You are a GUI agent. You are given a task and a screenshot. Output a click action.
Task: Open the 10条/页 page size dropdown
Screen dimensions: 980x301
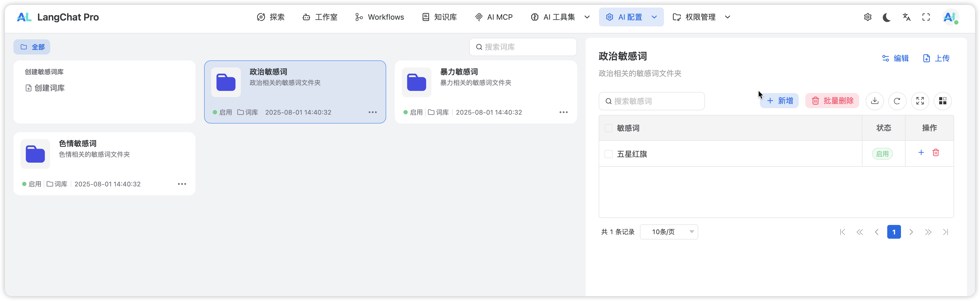pyautogui.click(x=669, y=232)
